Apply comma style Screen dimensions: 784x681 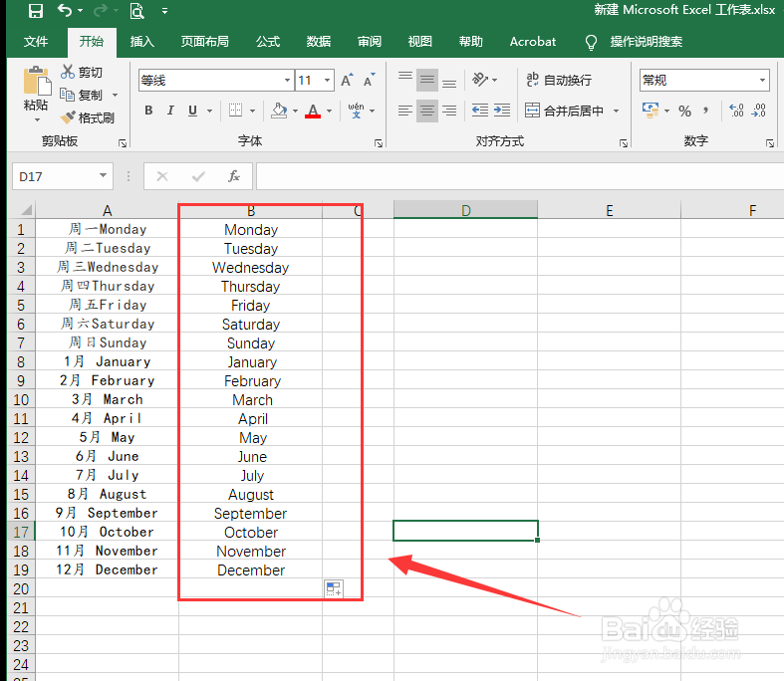click(705, 111)
